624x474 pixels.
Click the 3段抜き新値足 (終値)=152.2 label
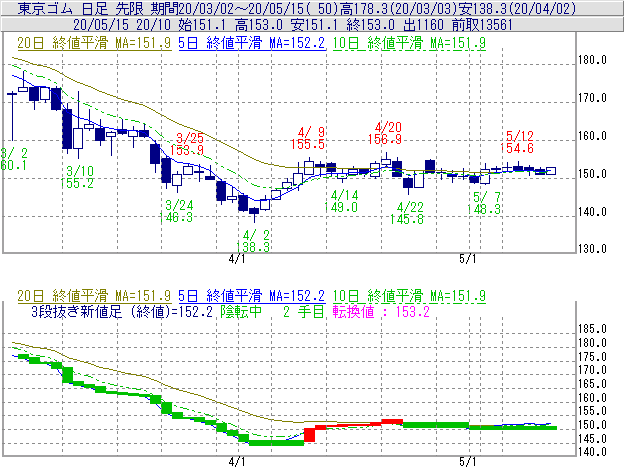122,312
